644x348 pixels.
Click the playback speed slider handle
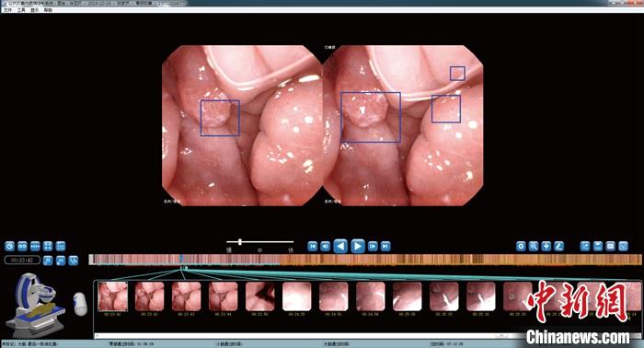click(x=240, y=242)
